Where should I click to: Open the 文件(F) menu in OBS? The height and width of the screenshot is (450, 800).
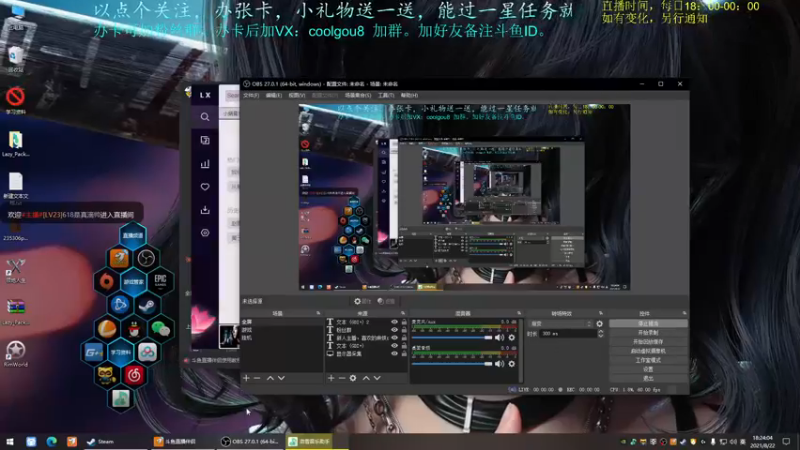pyautogui.click(x=251, y=95)
